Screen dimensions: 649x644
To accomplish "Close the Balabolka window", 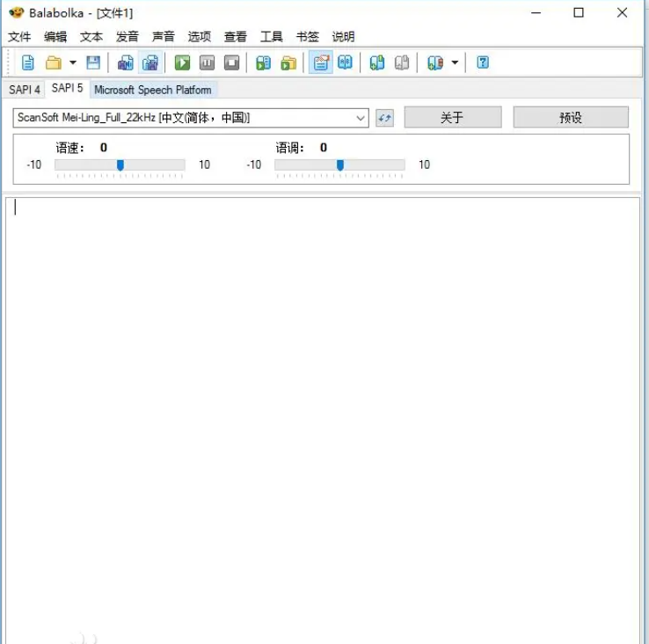I will tap(622, 13).
